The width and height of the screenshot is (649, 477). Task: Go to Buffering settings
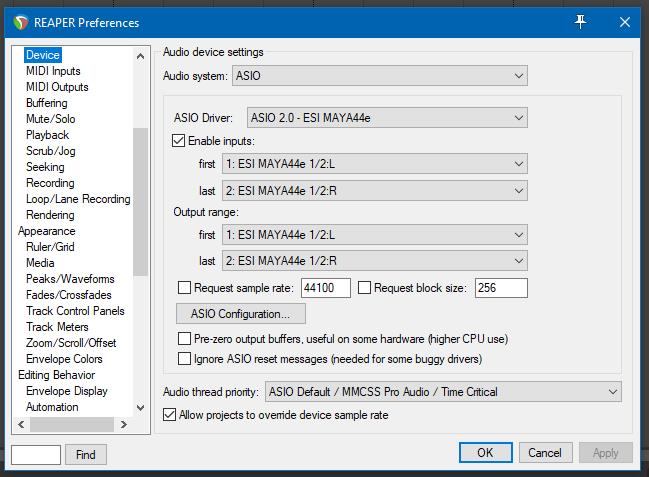(46, 103)
